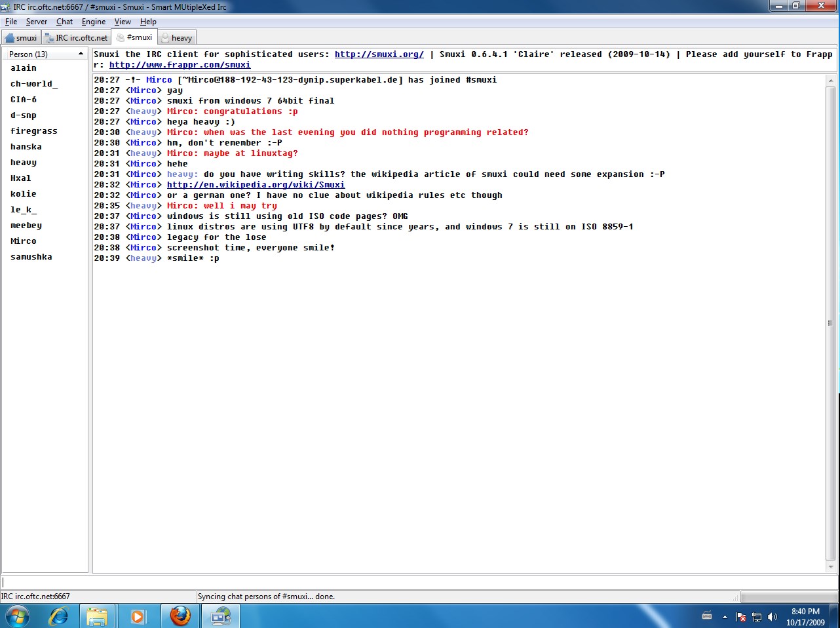Click the IRC irc.oftc.net tab server icon
Image resolution: width=840 pixels, height=628 pixels.
point(49,38)
